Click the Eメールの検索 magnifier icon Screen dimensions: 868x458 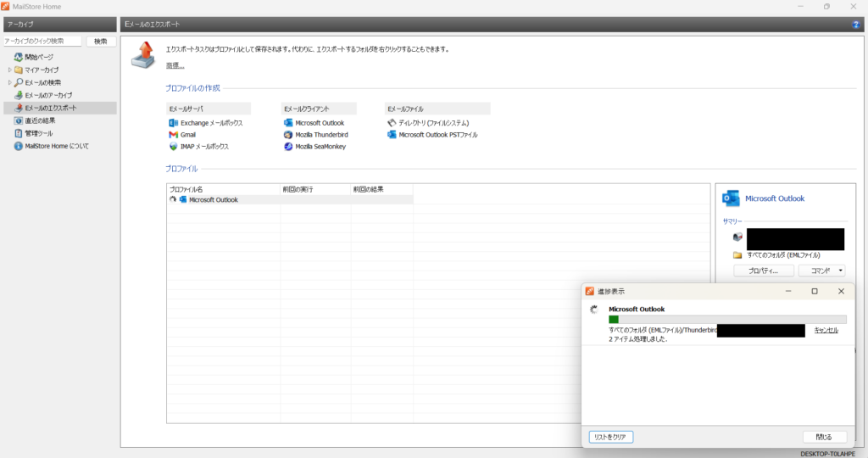(x=19, y=82)
